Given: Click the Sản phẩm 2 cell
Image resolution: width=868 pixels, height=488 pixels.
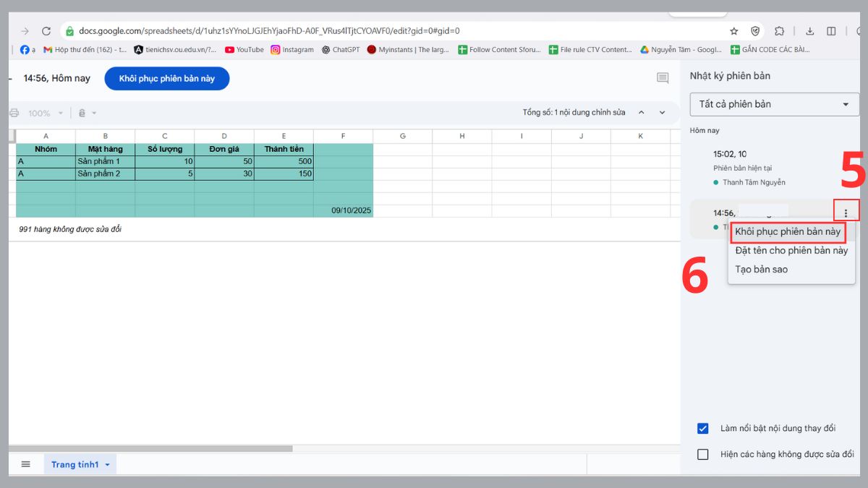Looking at the screenshot, I should point(105,174).
